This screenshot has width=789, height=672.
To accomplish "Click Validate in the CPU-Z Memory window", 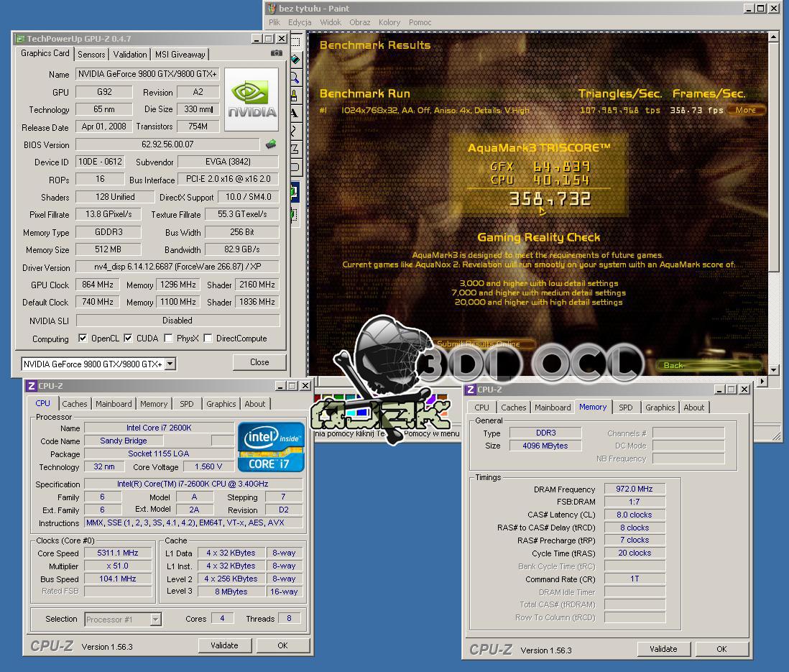I will tap(663, 649).
